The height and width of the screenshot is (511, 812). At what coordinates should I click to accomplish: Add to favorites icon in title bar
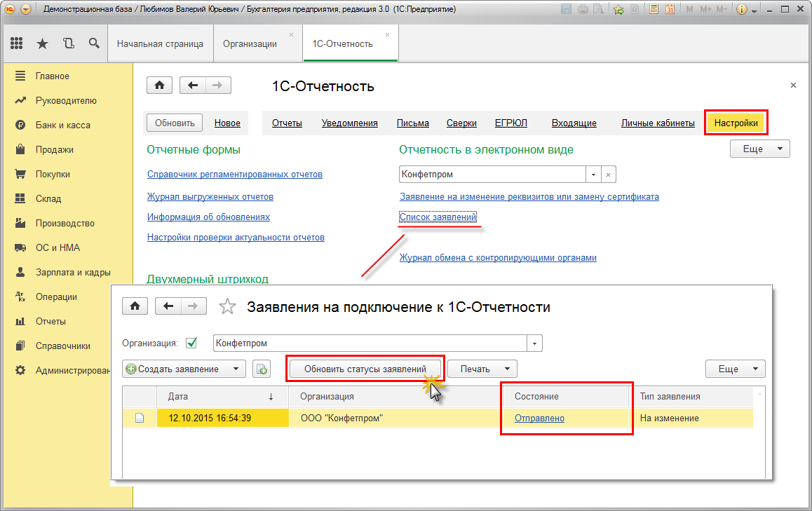point(618,9)
